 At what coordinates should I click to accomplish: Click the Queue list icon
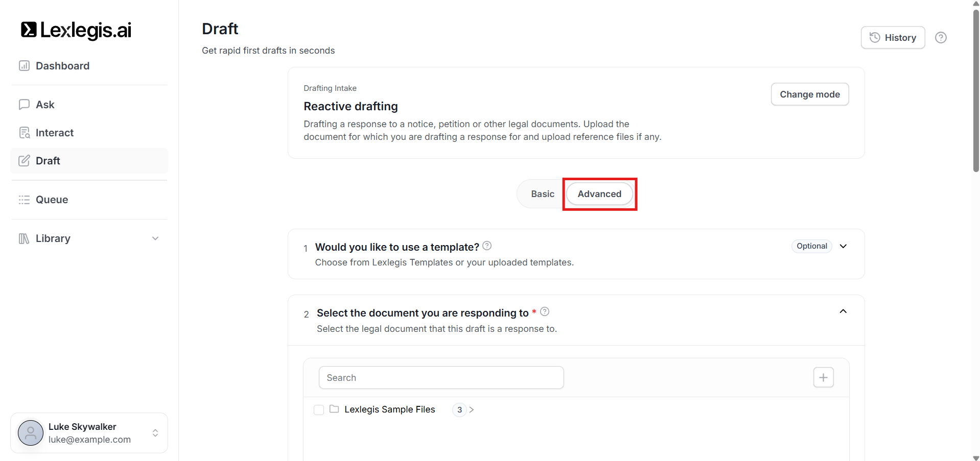pyautogui.click(x=24, y=200)
